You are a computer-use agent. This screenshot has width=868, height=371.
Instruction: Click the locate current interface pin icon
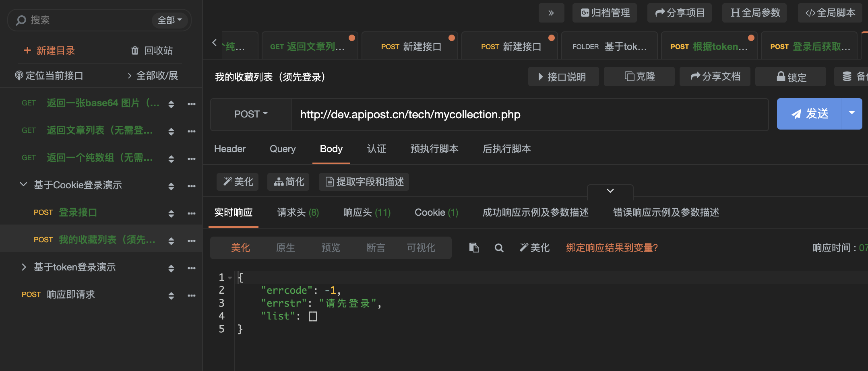pos(19,75)
